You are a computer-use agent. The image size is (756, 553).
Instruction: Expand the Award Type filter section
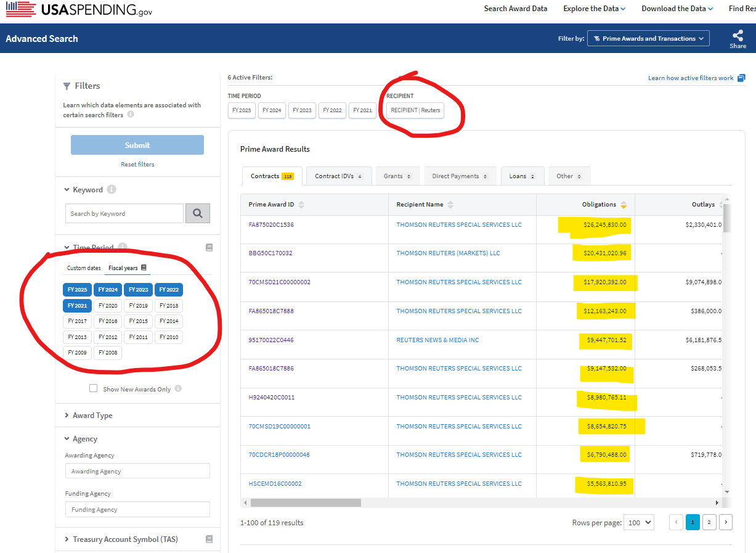click(x=67, y=416)
